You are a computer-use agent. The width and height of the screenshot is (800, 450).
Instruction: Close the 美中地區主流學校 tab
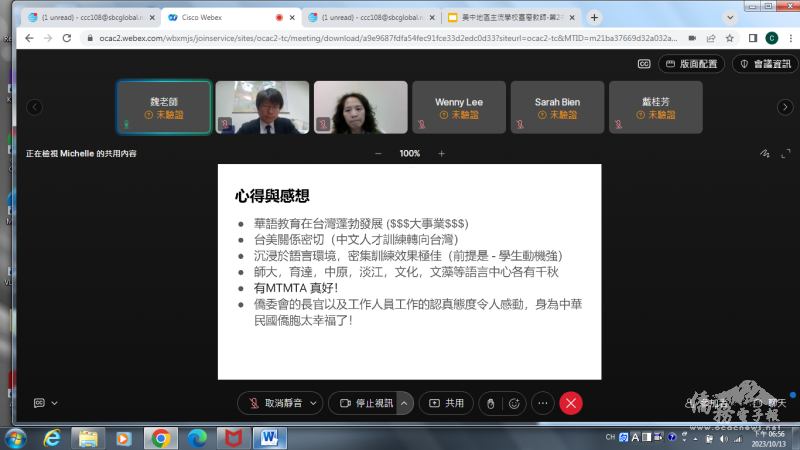(572, 17)
